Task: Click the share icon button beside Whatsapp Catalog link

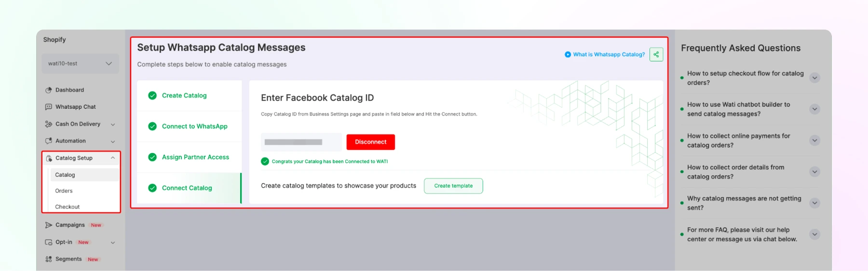Action: (x=656, y=54)
